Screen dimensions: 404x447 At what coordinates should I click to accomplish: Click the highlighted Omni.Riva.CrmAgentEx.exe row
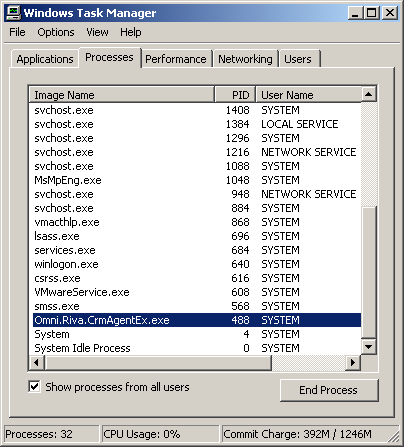coord(197,320)
